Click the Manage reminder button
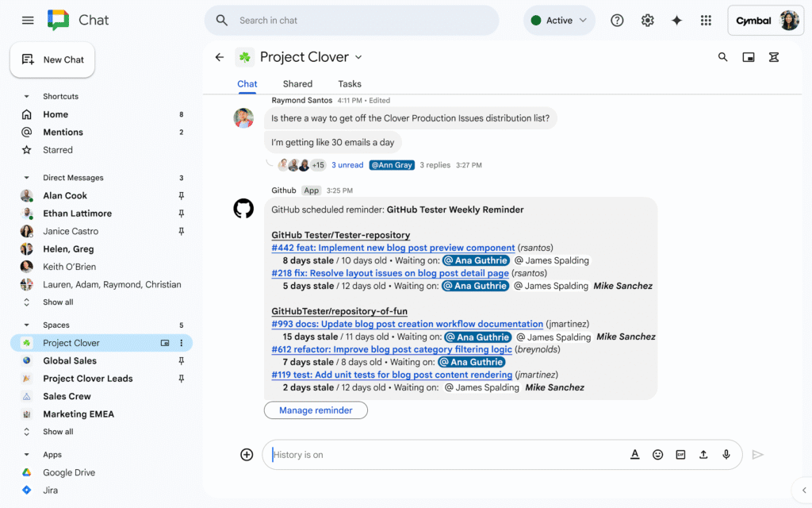812x508 pixels. coord(316,410)
